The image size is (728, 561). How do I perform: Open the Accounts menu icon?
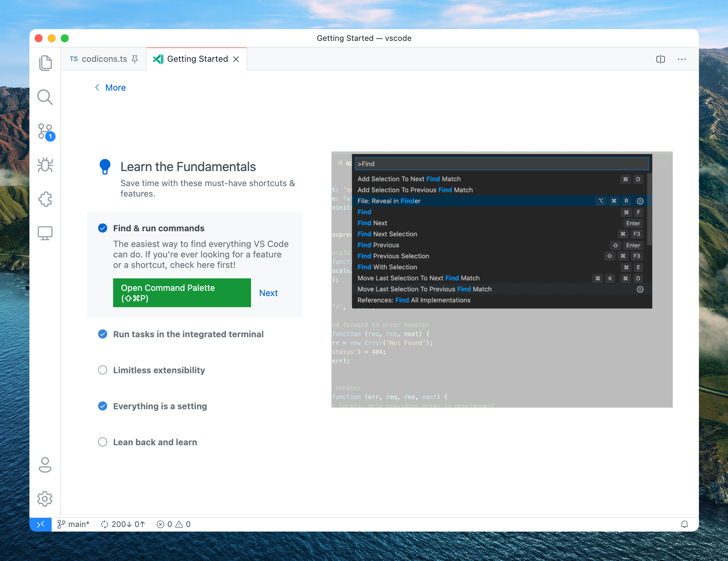[45, 465]
